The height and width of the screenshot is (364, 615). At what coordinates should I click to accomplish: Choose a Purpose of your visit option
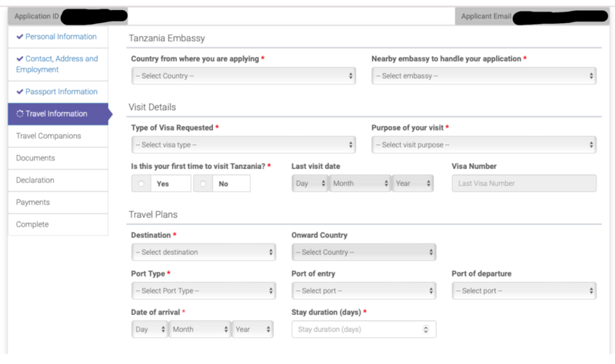pos(484,145)
